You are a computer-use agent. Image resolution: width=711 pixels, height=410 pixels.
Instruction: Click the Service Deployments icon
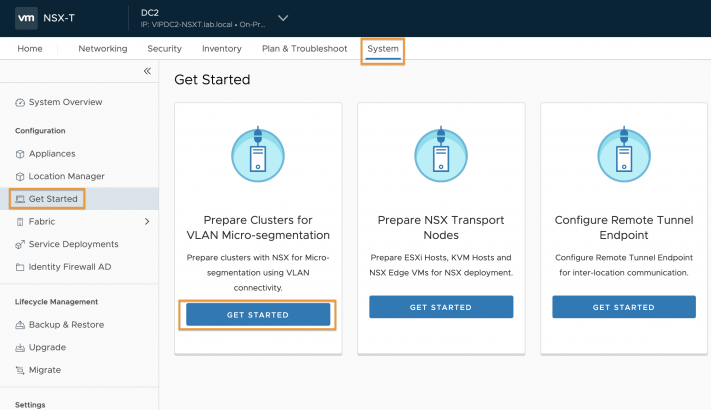pyautogui.click(x=20, y=244)
